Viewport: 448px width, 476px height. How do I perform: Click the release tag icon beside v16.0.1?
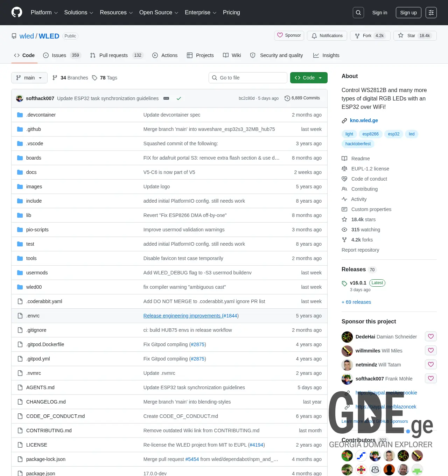pyautogui.click(x=344, y=283)
